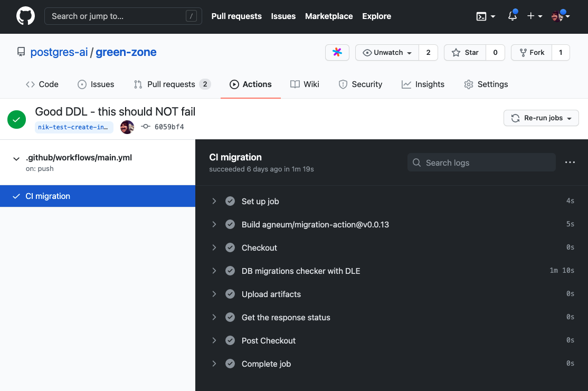588x391 pixels.
Task: Open the plus create-new menu
Action: click(534, 16)
